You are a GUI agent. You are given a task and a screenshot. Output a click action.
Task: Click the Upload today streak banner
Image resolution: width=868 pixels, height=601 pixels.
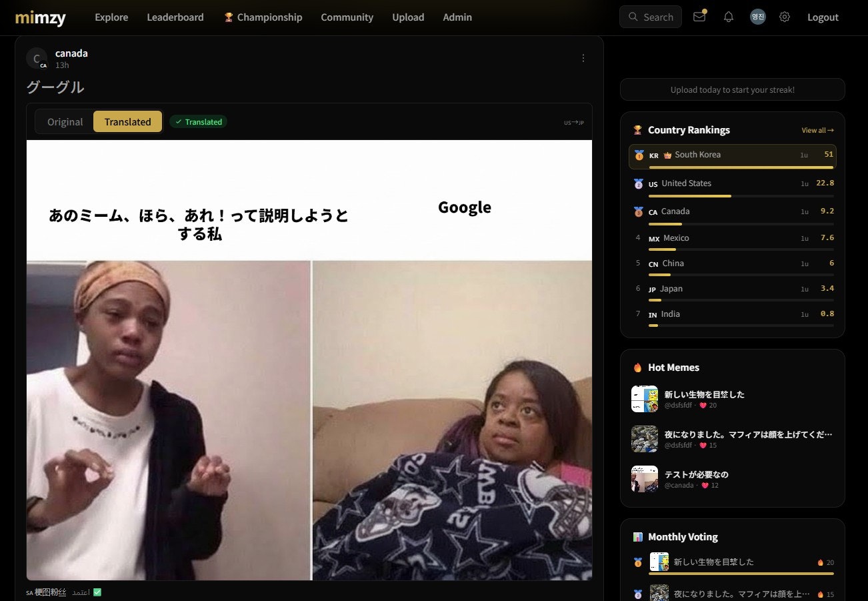(733, 89)
